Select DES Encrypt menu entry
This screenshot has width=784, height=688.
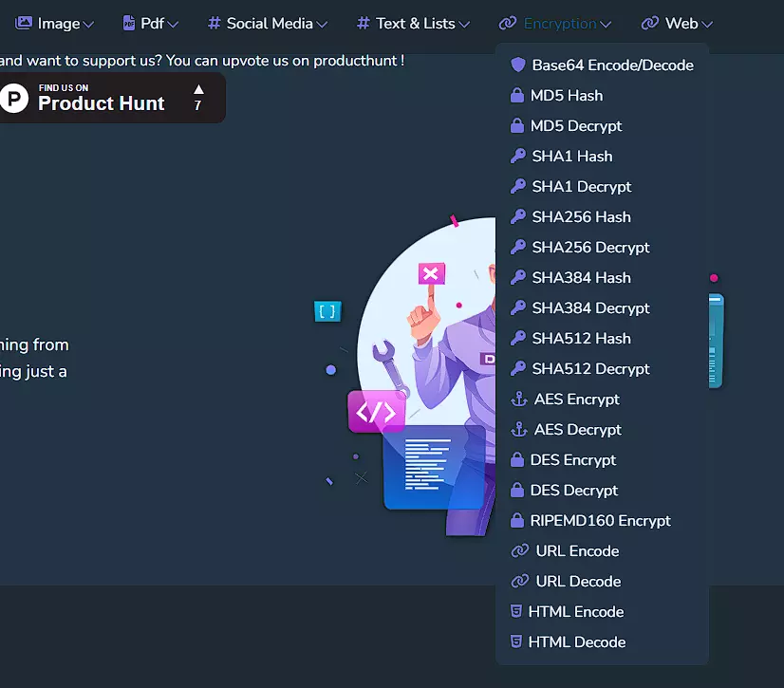(573, 460)
